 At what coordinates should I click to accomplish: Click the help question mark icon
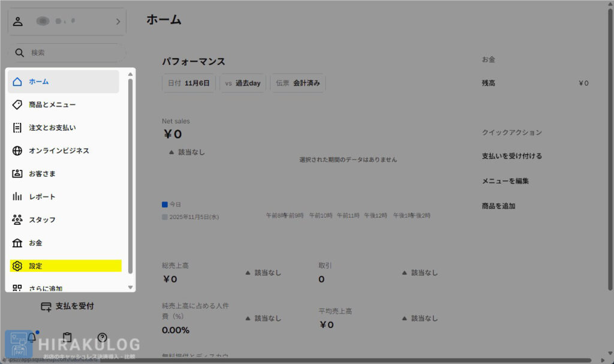click(103, 338)
